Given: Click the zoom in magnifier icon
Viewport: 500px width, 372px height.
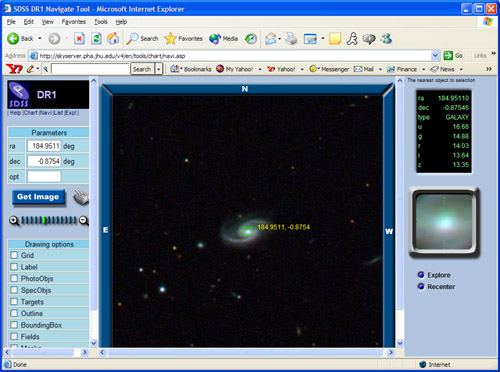Looking at the screenshot, I should (14, 220).
